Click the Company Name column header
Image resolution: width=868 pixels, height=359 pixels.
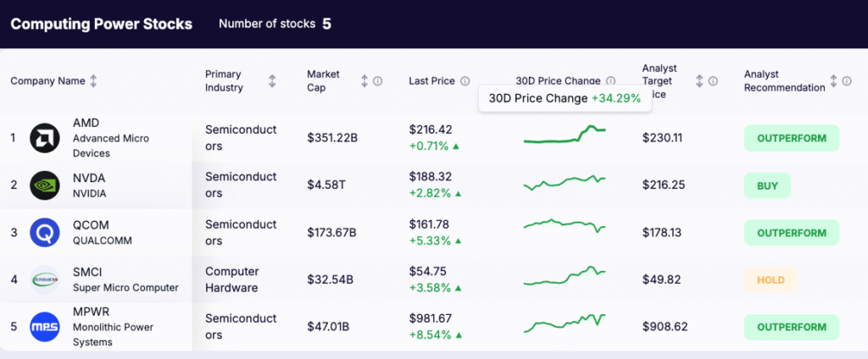tap(47, 81)
